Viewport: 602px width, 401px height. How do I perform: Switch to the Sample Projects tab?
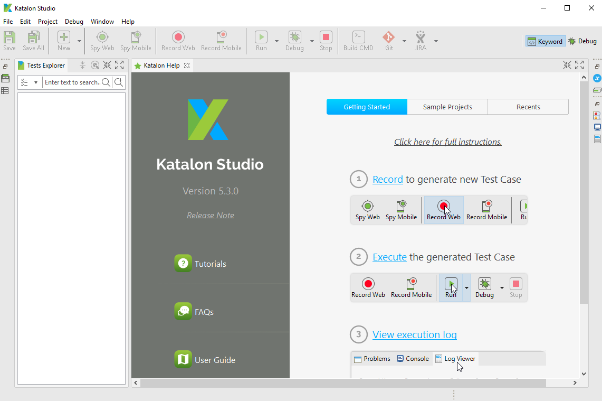(x=447, y=107)
